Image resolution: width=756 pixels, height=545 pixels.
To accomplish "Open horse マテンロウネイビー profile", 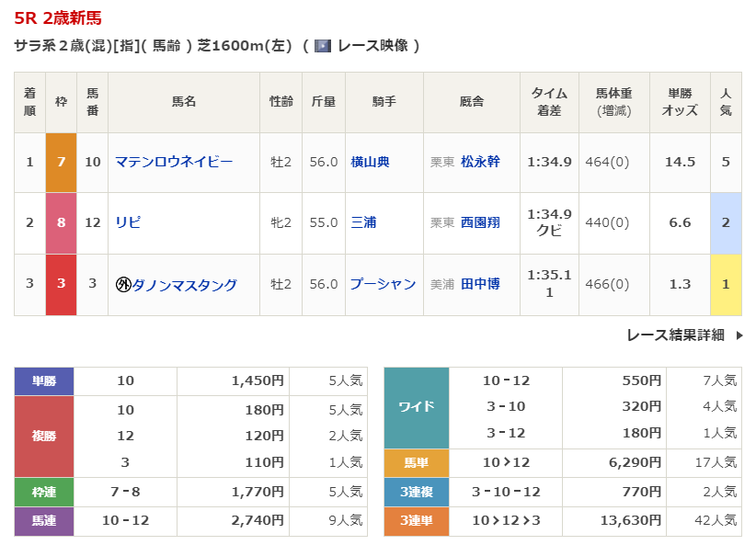I will pos(174,162).
